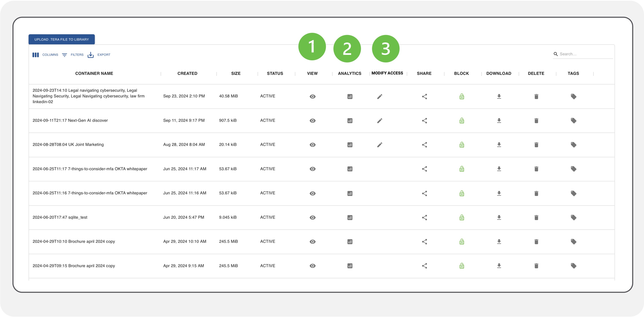Edit tags for sqlite_test container
Image resolution: width=644 pixels, height=317 pixels.
(x=574, y=218)
